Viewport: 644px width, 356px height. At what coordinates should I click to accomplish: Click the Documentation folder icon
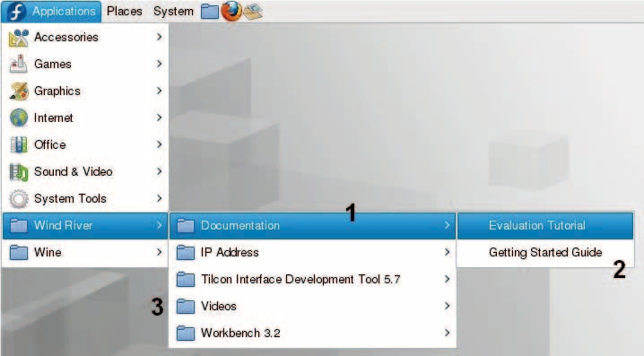(186, 225)
